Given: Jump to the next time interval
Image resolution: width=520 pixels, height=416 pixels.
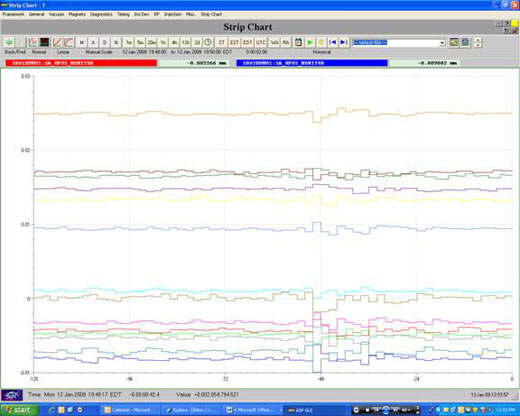Looking at the screenshot, I should coord(344,42).
